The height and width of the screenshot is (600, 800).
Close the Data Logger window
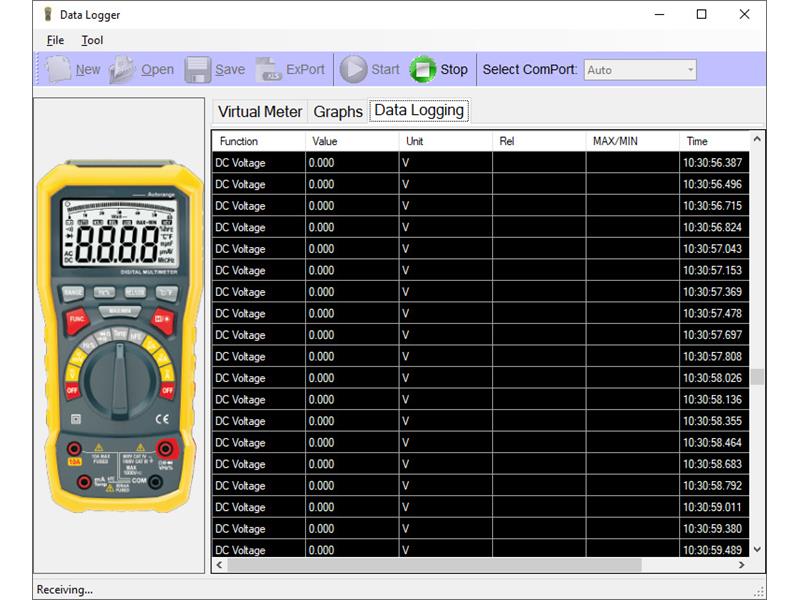click(744, 14)
